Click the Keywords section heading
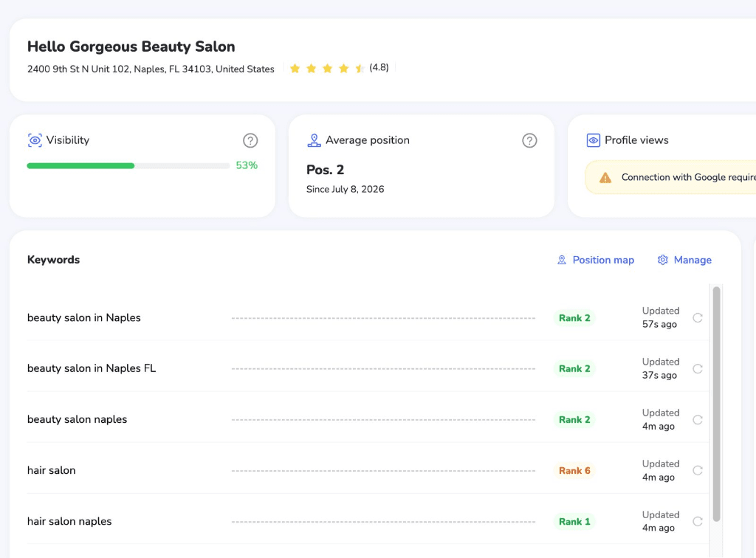 (x=53, y=260)
